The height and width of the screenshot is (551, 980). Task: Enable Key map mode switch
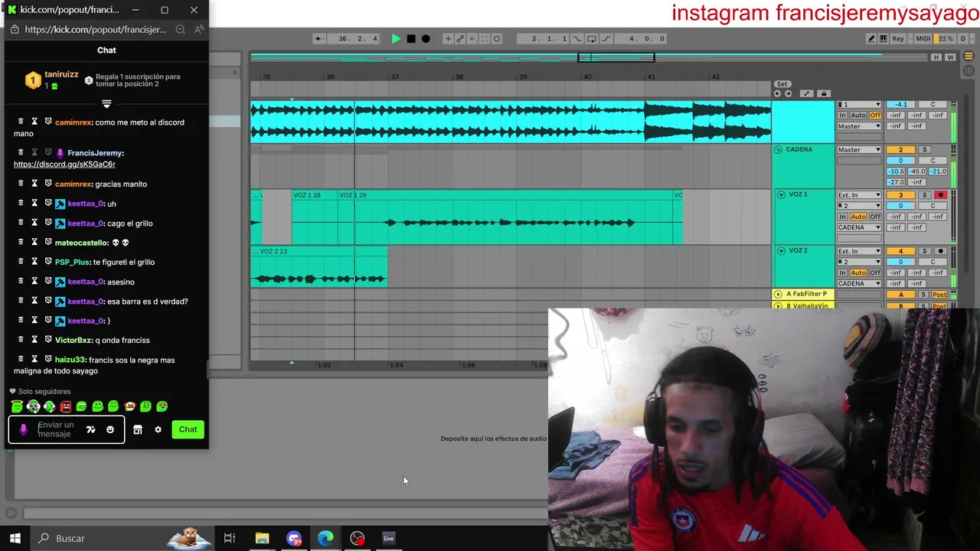click(x=898, y=38)
